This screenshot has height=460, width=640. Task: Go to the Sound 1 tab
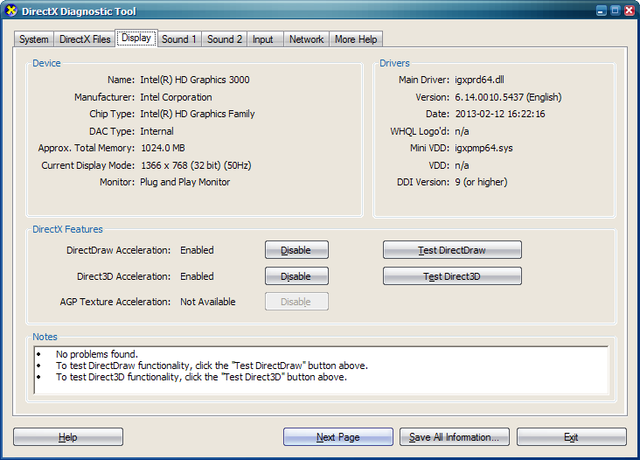click(x=179, y=39)
